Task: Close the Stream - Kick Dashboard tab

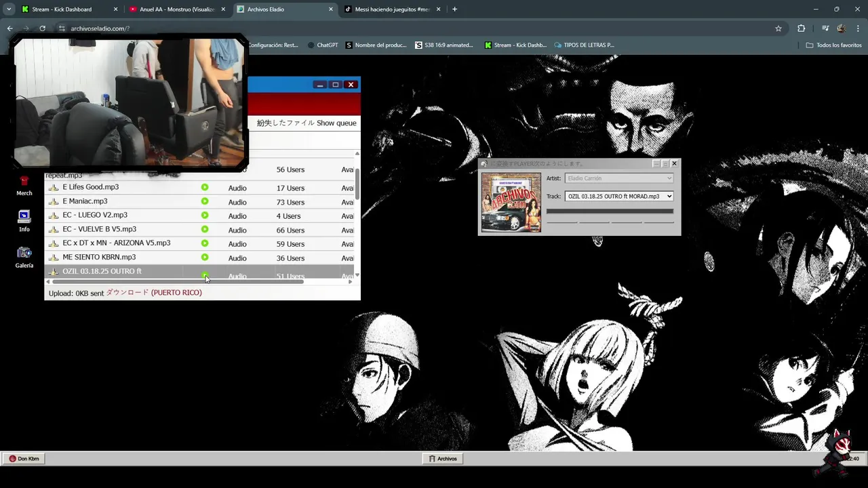Action: (115, 9)
